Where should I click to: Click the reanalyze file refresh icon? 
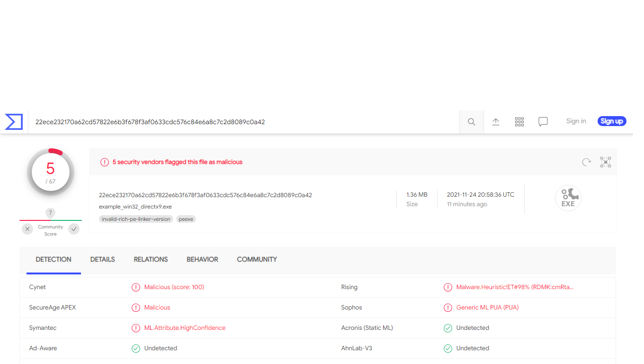pyautogui.click(x=587, y=162)
